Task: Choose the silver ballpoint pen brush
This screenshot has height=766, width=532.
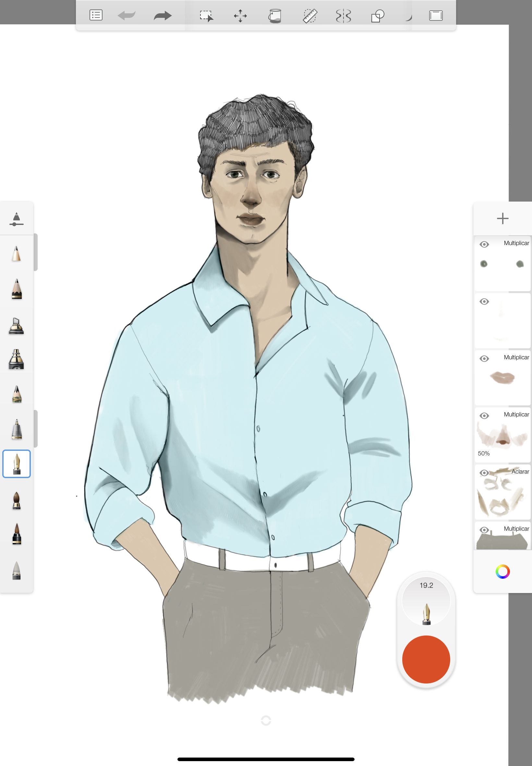Action: (x=16, y=429)
